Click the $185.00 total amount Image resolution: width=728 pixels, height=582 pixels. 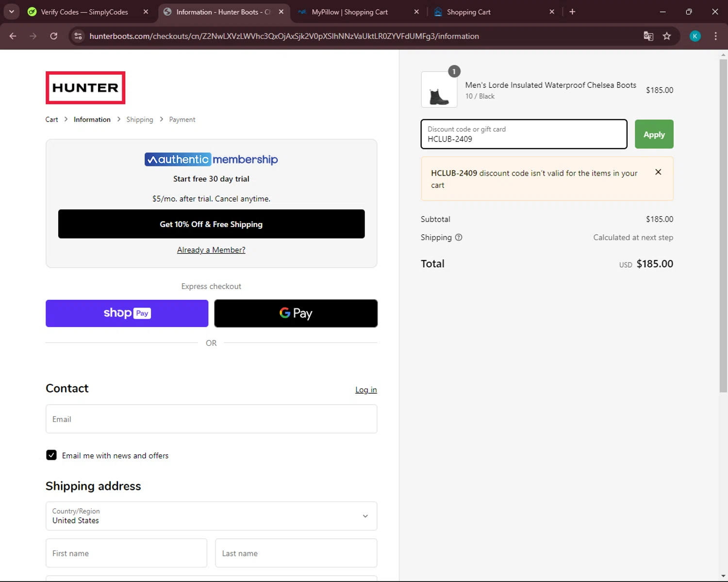[x=655, y=264]
